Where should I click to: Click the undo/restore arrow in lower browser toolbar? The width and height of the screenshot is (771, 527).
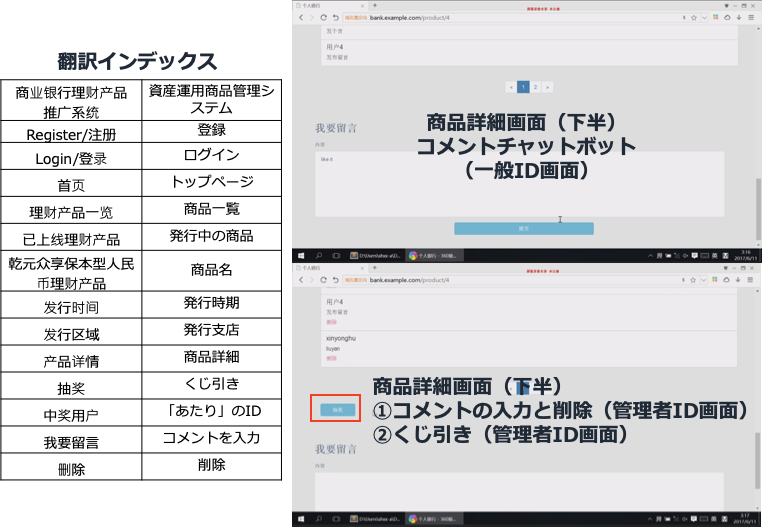pyautogui.click(x=335, y=280)
